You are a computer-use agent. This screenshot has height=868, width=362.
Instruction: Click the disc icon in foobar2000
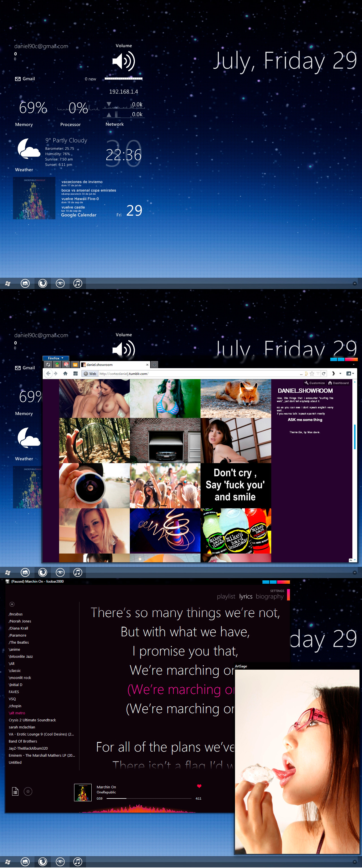coord(28,791)
